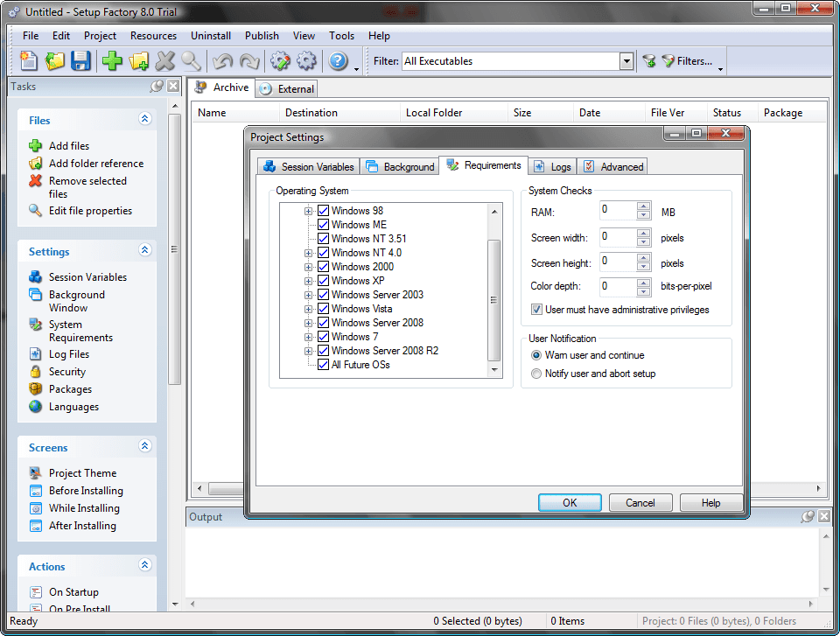The height and width of the screenshot is (636, 840).
Task: Uncheck the Windows 98 checkbox
Action: (323, 211)
